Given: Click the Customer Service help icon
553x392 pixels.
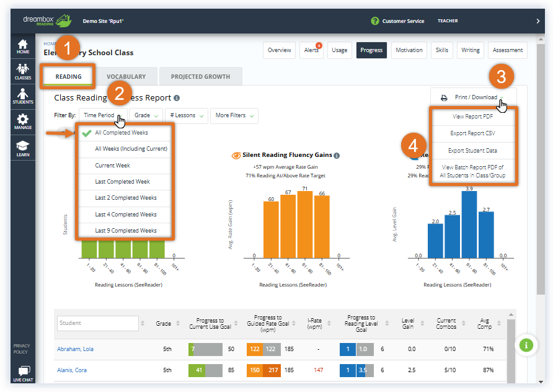Looking at the screenshot, I should pos(375,20).
